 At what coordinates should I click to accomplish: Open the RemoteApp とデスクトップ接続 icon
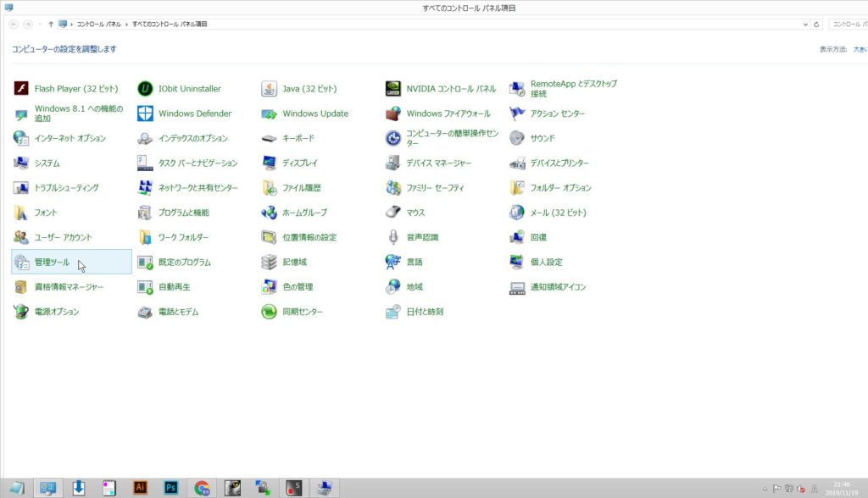(x=517, y=89)
